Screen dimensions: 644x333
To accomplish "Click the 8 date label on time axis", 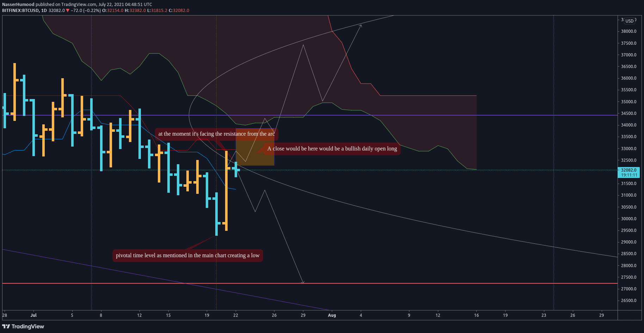I will coord(101,315).
